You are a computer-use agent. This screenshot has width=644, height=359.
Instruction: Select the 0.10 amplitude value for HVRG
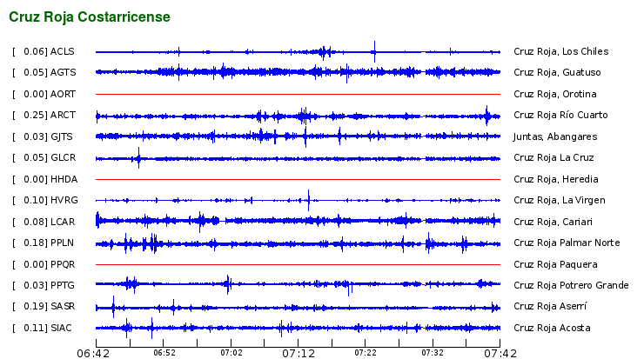point(34,200)
